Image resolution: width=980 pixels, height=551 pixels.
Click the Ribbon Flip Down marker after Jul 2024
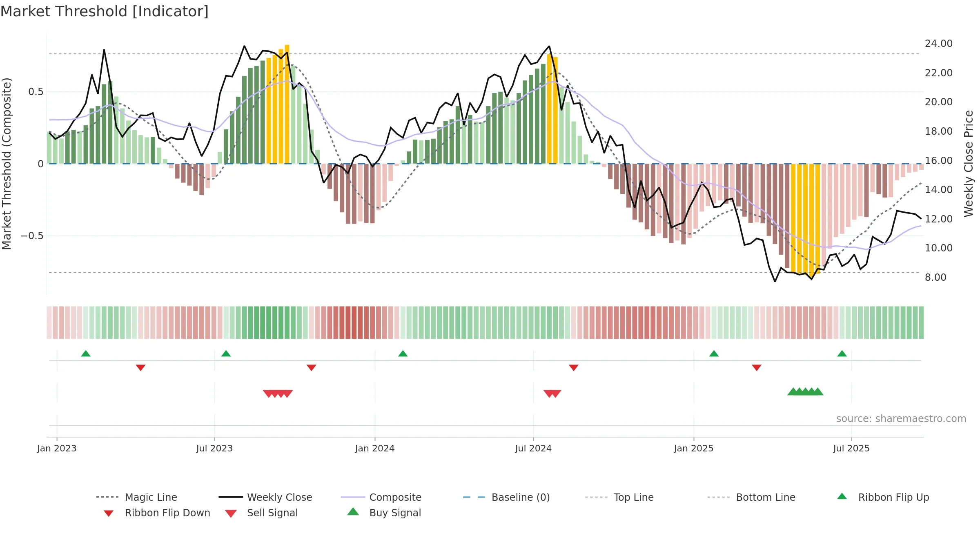[x=574, y=368]
